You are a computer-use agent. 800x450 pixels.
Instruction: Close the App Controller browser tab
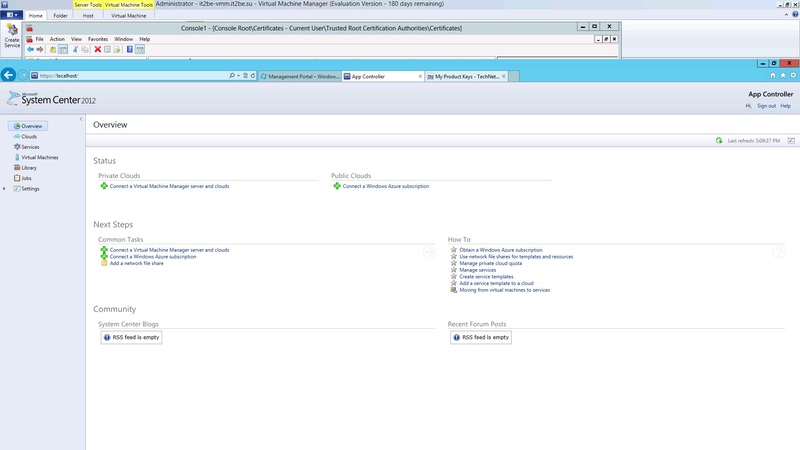pos(420,76)
